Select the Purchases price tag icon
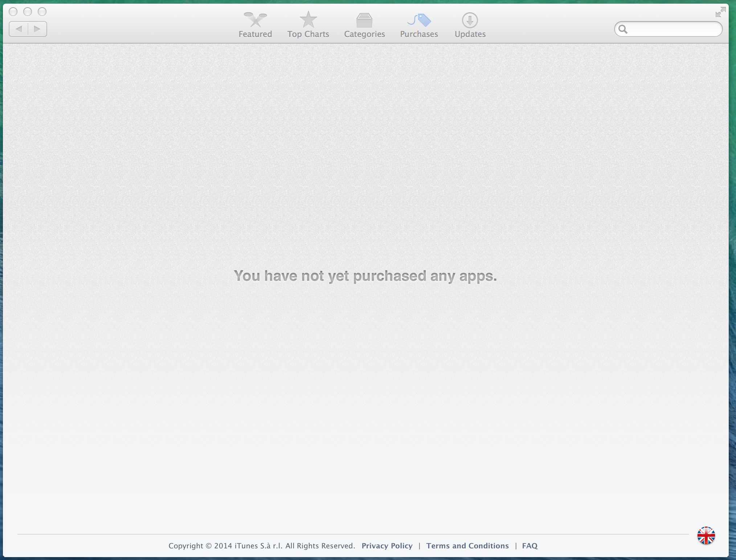The width and height of the screenshot is (736, 560). click(419, 20)
